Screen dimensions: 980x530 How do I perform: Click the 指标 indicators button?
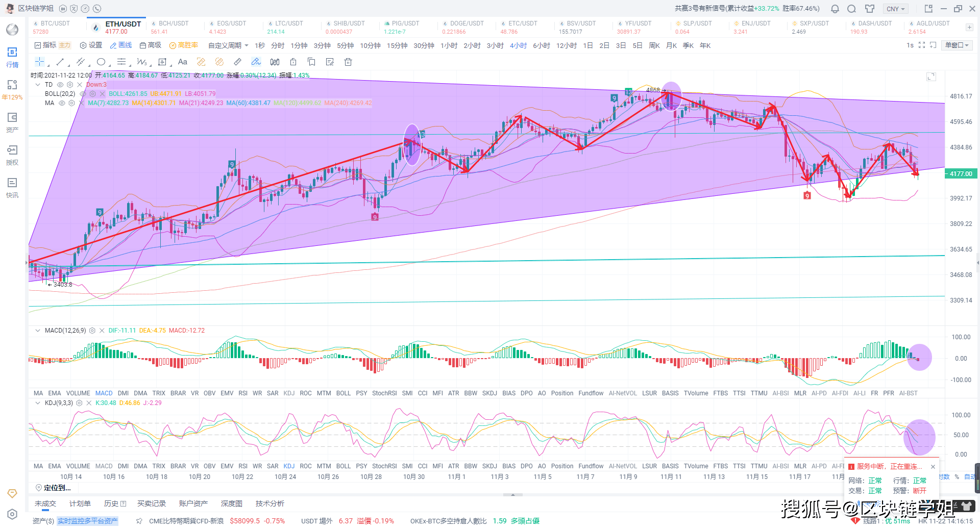click(45, 45)
